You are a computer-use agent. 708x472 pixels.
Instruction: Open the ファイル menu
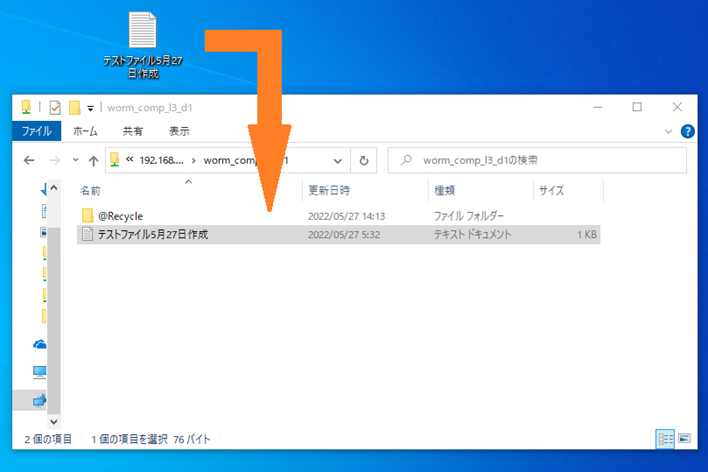click(x=36, y=131)
